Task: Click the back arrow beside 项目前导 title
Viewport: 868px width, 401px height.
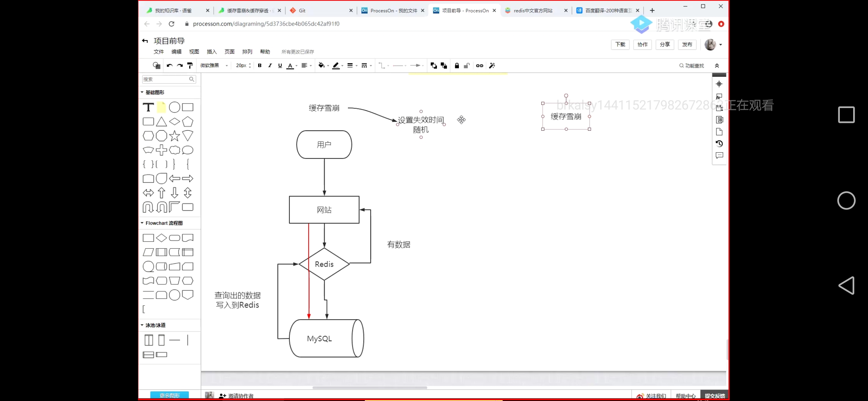Action: pyautogui.click(x=145, y=41)
